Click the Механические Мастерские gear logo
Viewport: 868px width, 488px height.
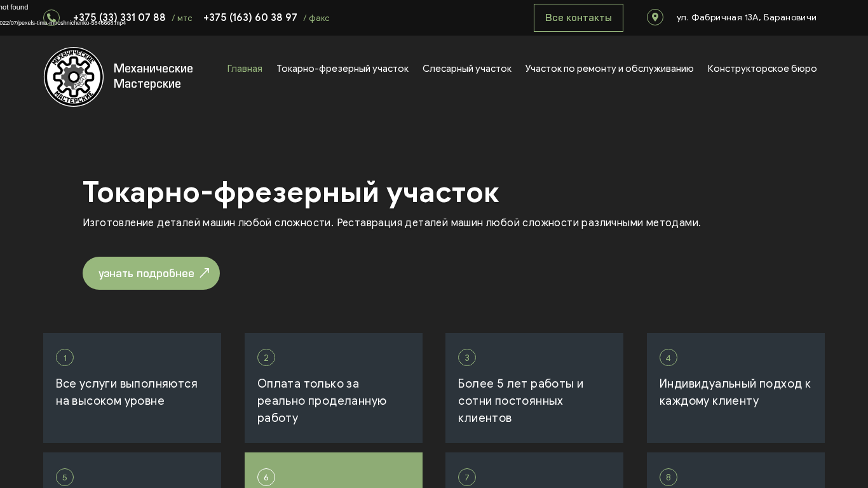pos(74,77)
